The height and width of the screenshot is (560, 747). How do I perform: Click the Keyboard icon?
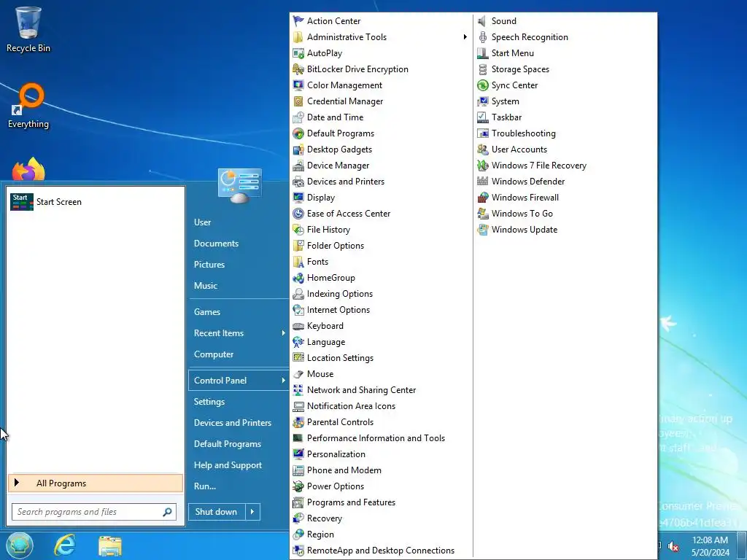click(298, 326)
